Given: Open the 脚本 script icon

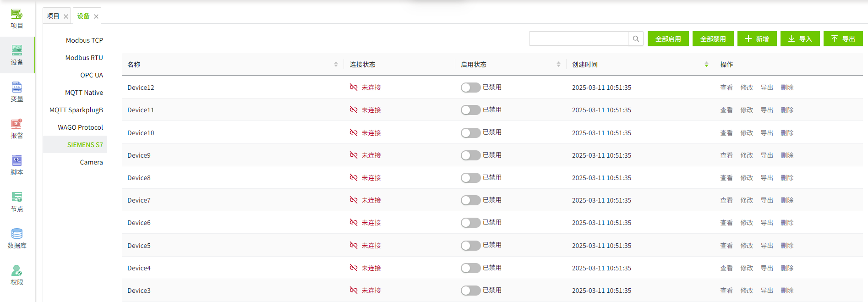Looking at the screenshot, I should 17,161.
